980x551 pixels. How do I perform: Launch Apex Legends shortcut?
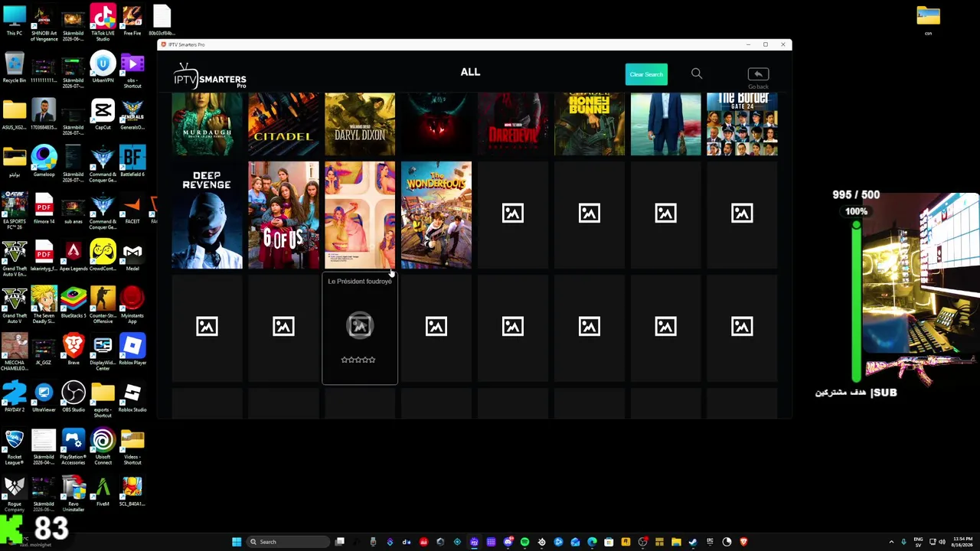[73, 256]
